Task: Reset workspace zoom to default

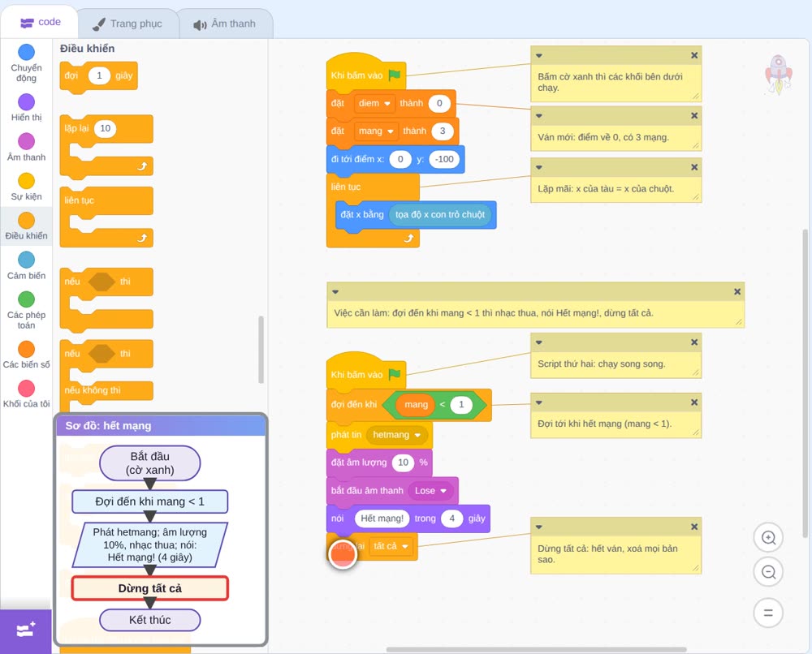Action: click(768, 613)
